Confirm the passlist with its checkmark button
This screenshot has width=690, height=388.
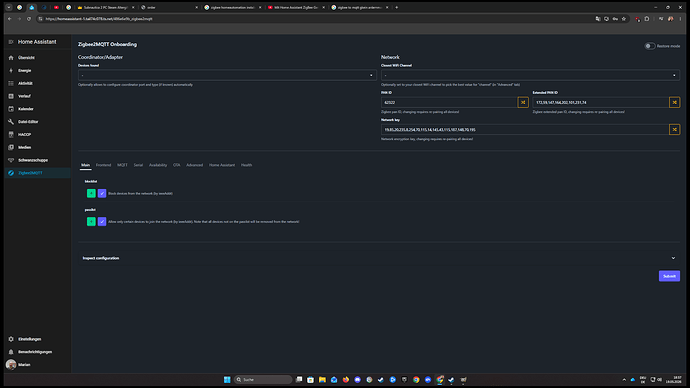pos(102,221)
